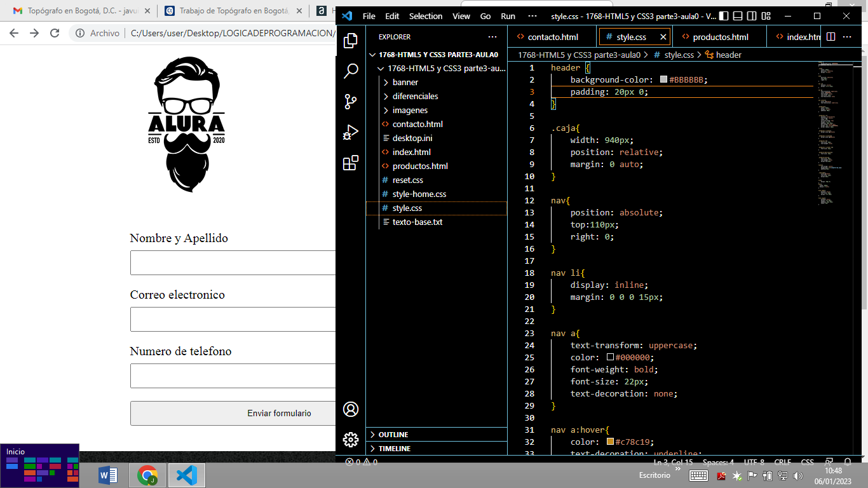This screenshot has height=488, width=868.
Task: Open Explorer Views and More Actions ellipsis
Action: [x=492, y=37]
